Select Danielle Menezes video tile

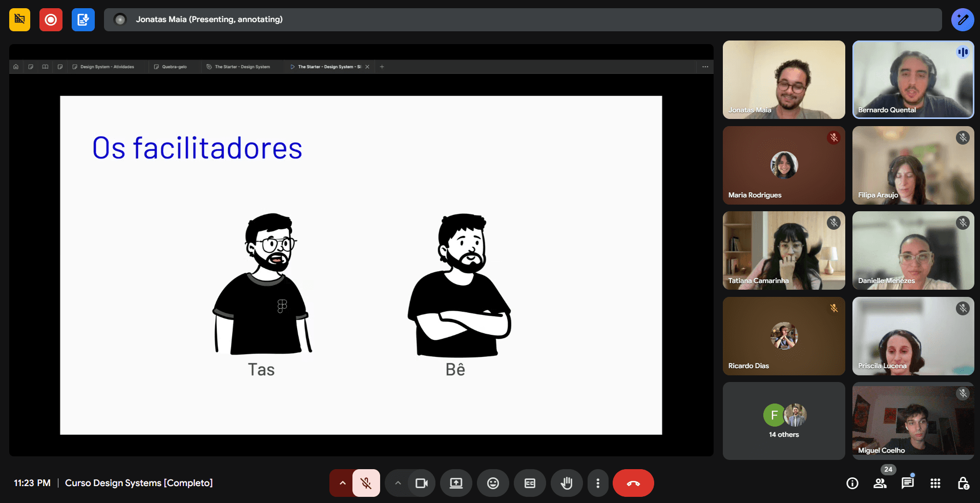(913, 250)
